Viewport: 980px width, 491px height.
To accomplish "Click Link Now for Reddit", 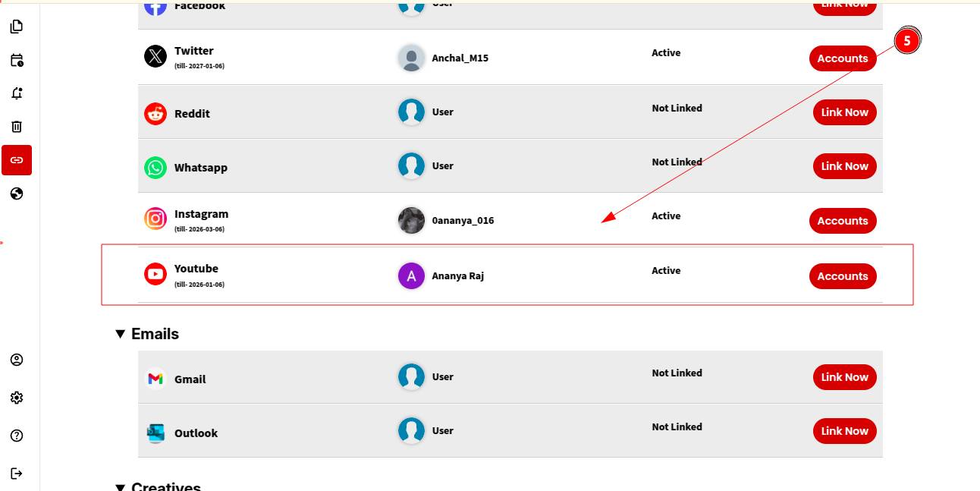I will pos(844,112).
